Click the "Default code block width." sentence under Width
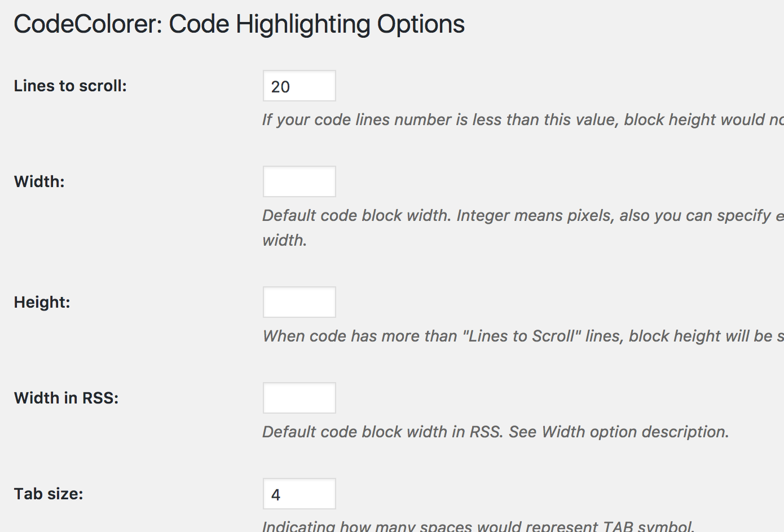This screenshot has height=532, width=784. [x=357, y=215]
